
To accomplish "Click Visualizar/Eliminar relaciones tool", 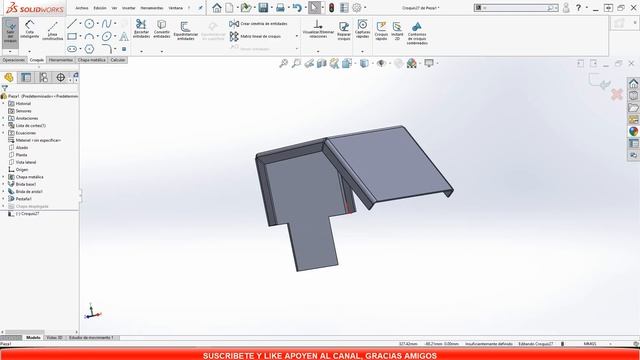I will coord(318,29).
